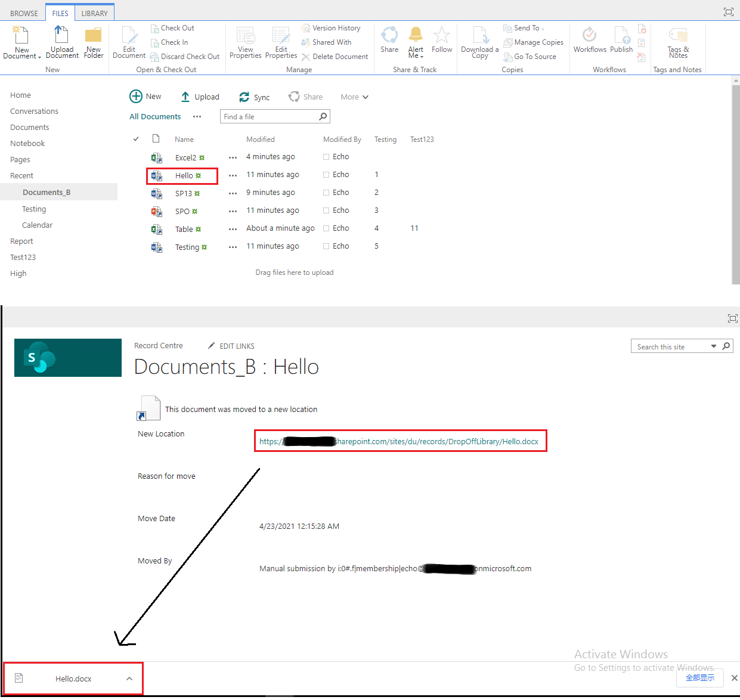Open the Workflows icon
This screenshot has width=740, height=700.
(589, 37)
